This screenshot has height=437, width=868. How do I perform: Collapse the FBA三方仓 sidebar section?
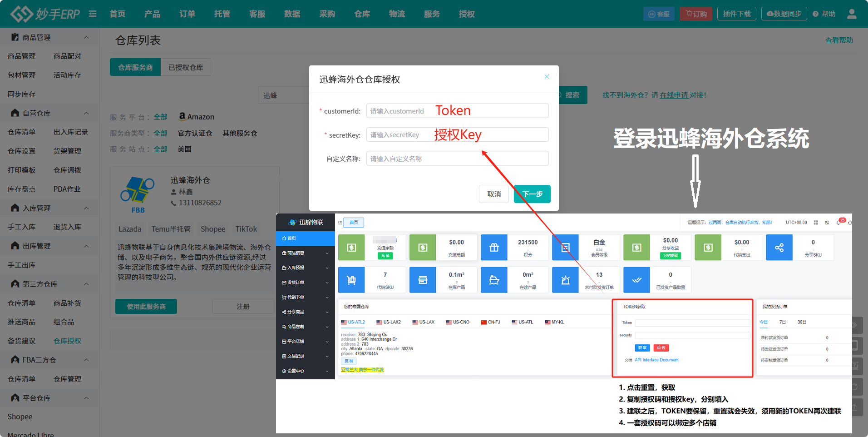coord(86,360)
